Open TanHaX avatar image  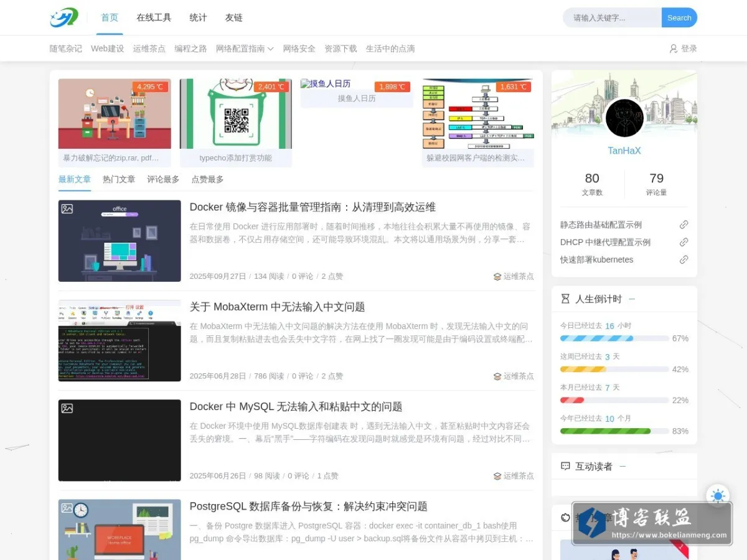pyautogui.click(x=624, y=118)
